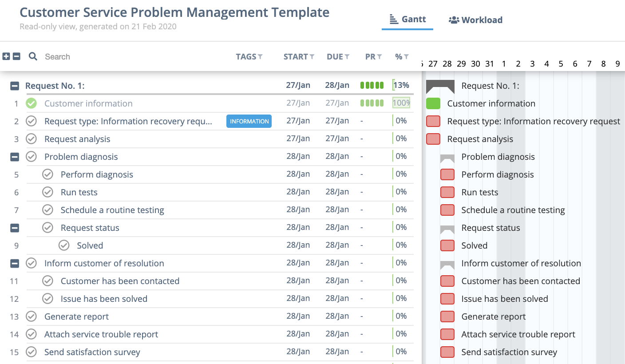Click the Request No. 1 title
Viewport: 625px width, 364px height.
55,85
